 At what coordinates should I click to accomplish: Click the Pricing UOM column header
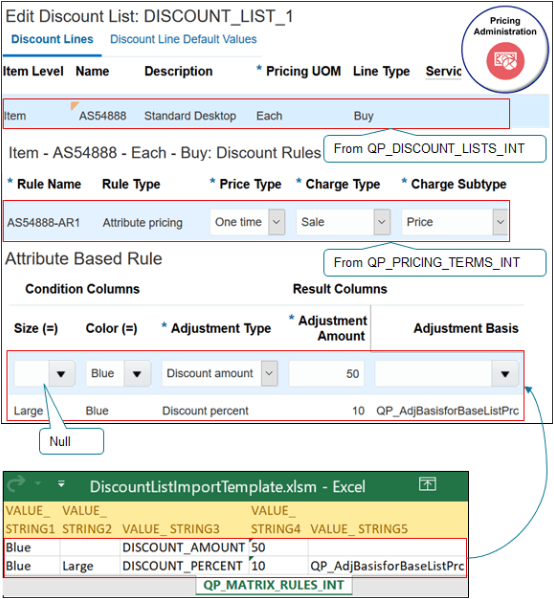coord(303,71)
